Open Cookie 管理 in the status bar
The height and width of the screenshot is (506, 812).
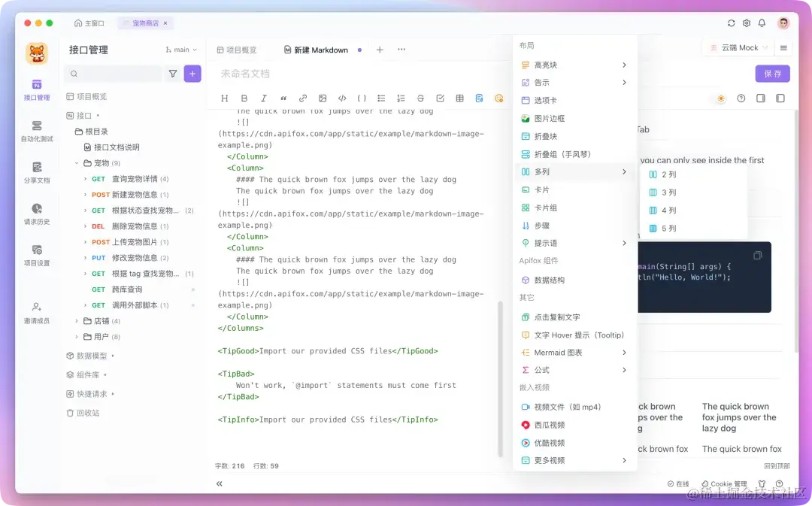click(x=724, y=483)
